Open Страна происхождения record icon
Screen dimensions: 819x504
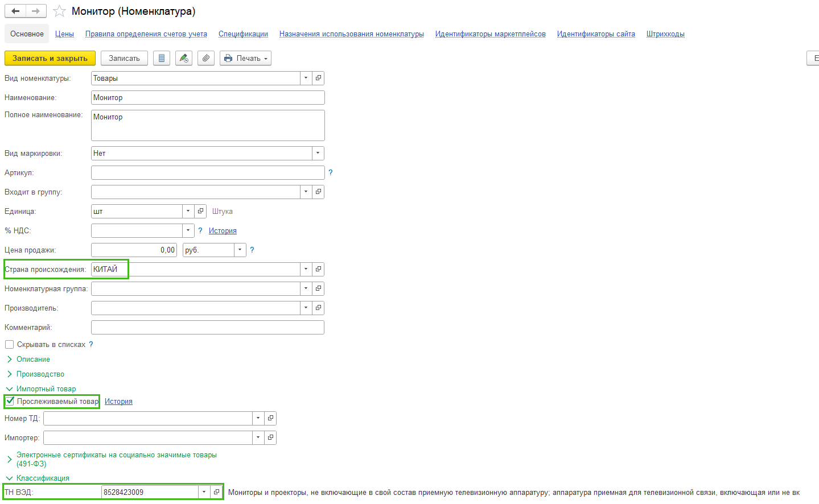pos(318,269)
